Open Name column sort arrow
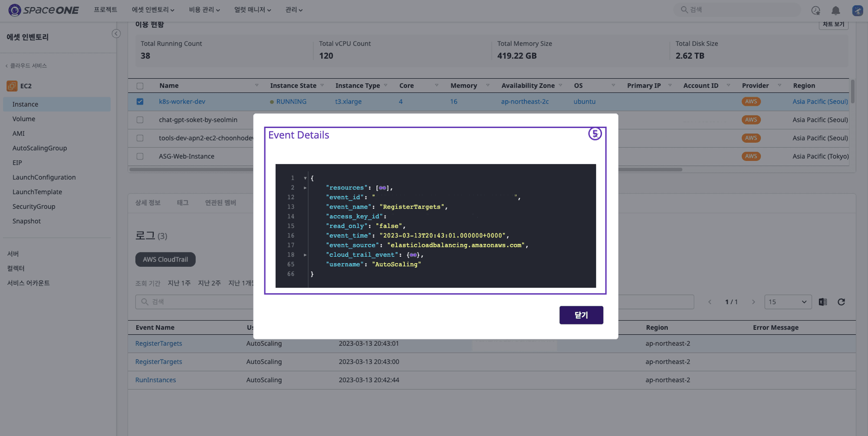 (256, 85)
